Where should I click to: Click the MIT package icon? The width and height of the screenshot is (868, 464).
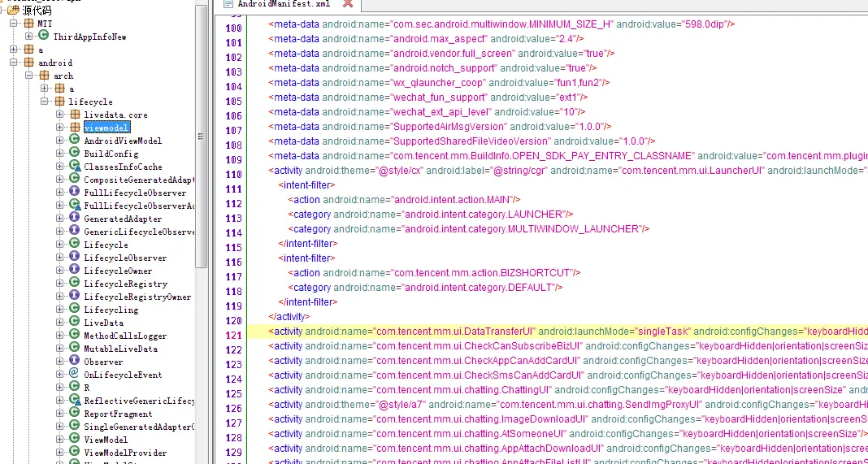point(28,24)
